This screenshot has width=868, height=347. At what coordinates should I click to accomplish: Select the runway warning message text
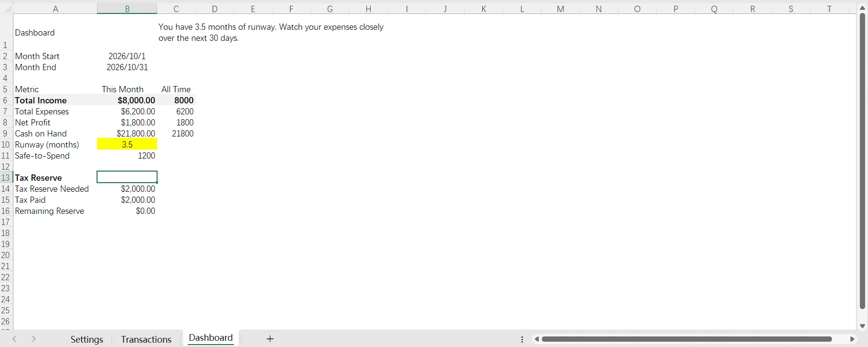pyautogui.click(x=271, y=33)
